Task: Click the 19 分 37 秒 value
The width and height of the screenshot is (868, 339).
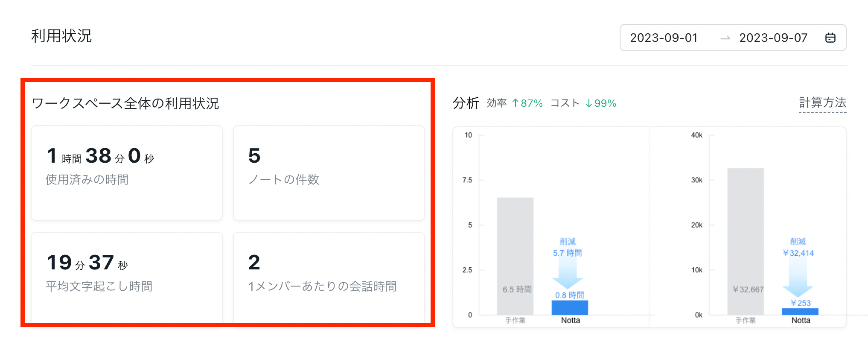Action: [87, 263]
